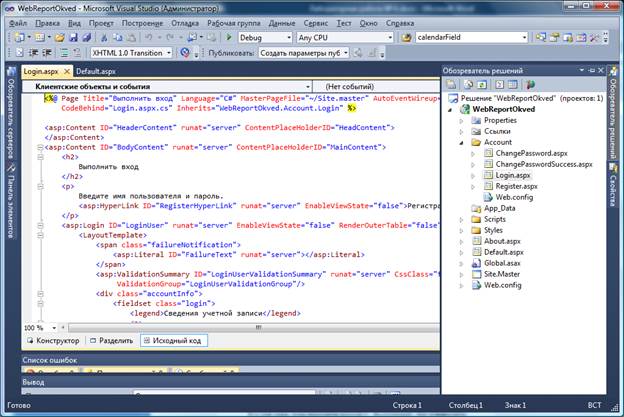
Task: Click the Find in Files icon beside calendarField
Action: 406,38
